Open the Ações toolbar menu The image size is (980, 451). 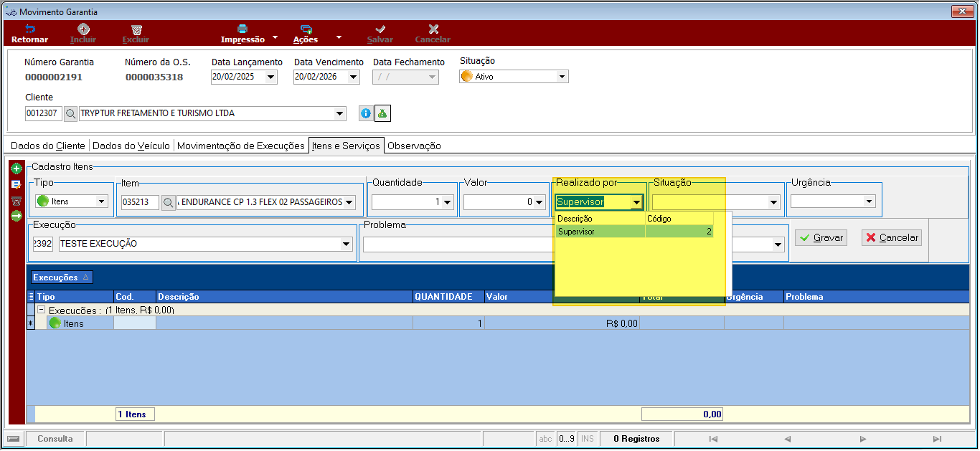tap(306, 34)
